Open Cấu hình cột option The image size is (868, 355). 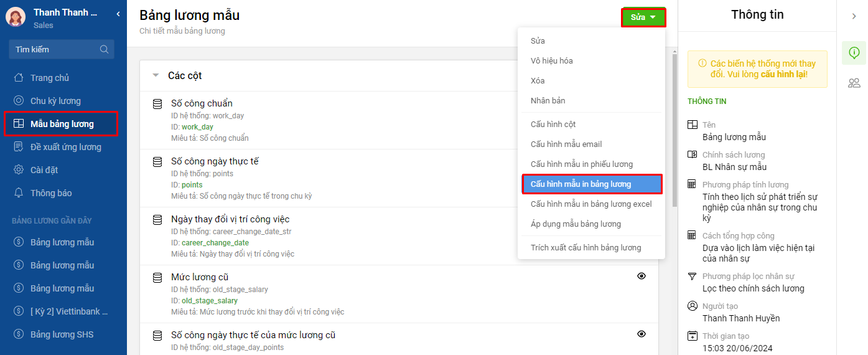point(591,125)
